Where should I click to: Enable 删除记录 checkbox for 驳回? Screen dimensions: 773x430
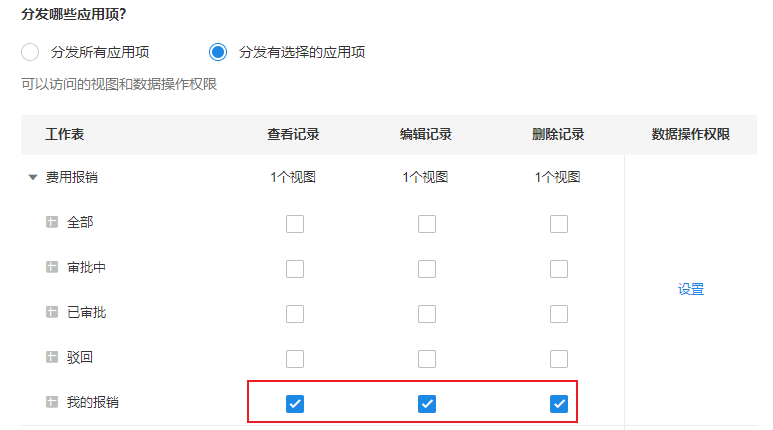pyautogui.click(x=559, y=359)
